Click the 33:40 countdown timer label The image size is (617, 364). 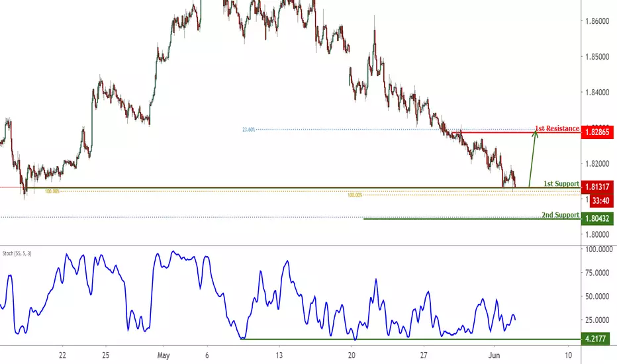click(x=601, y=201)
